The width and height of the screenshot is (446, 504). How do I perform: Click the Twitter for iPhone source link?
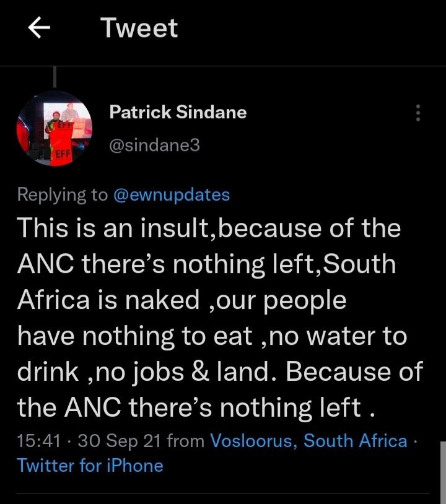click(x=90, y=466)
